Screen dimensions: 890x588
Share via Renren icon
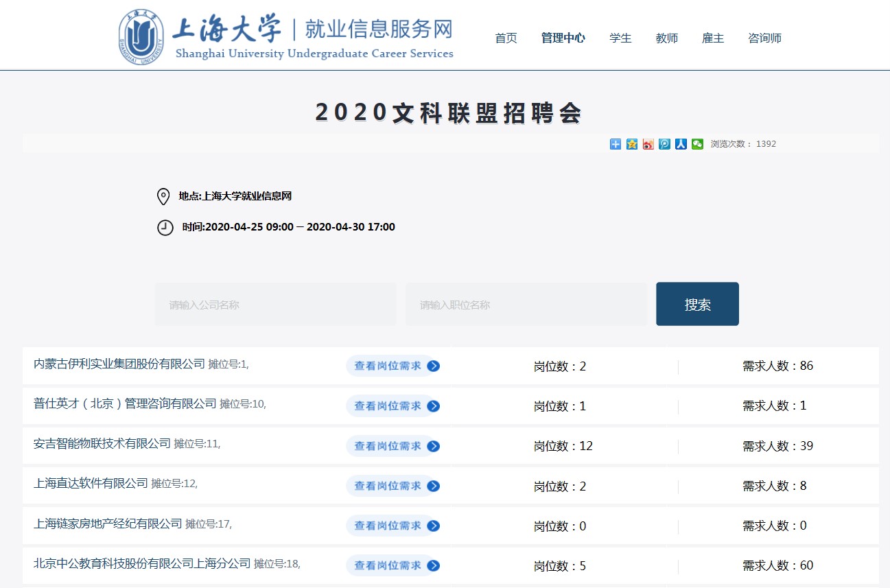[681, 144]
